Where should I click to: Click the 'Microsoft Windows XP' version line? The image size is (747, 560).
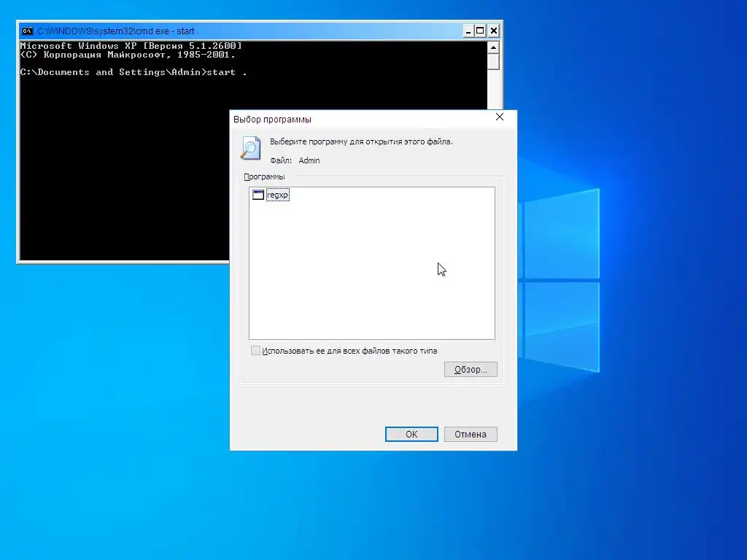pos(131,46)
